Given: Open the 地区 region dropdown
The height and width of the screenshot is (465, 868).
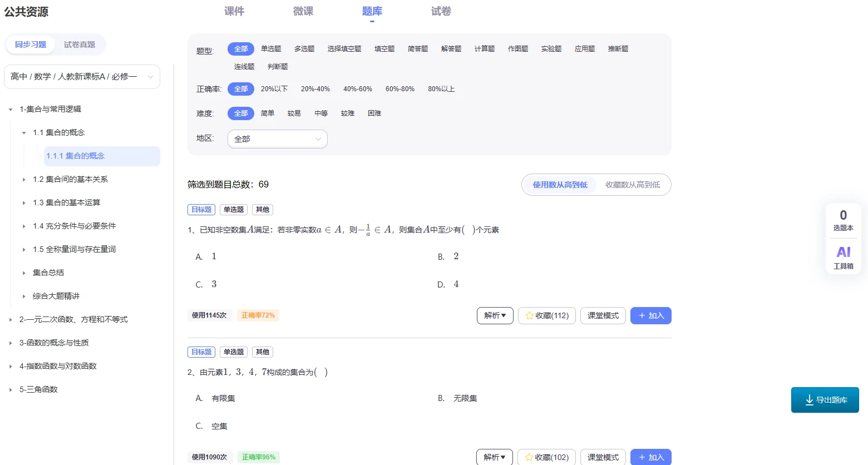Looking at the screenshot, I should [277, 138].
